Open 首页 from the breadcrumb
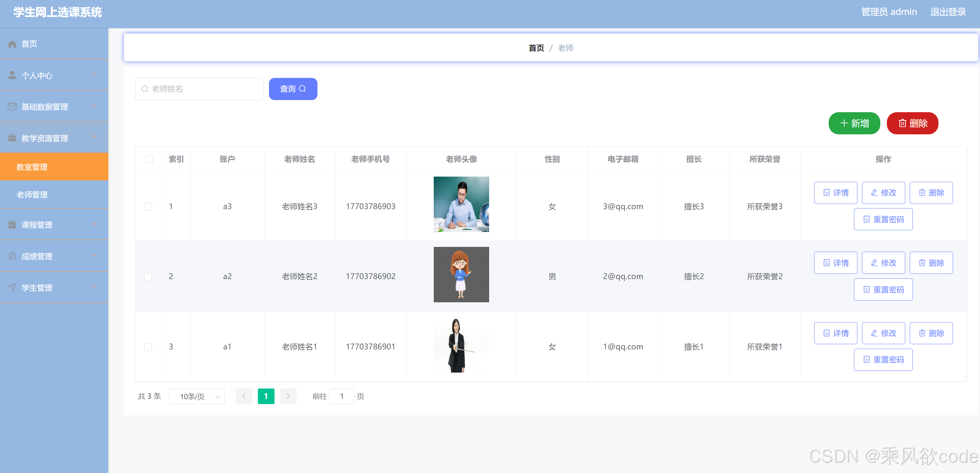Screen dimensions: 980x473 [x=537, y=47]
